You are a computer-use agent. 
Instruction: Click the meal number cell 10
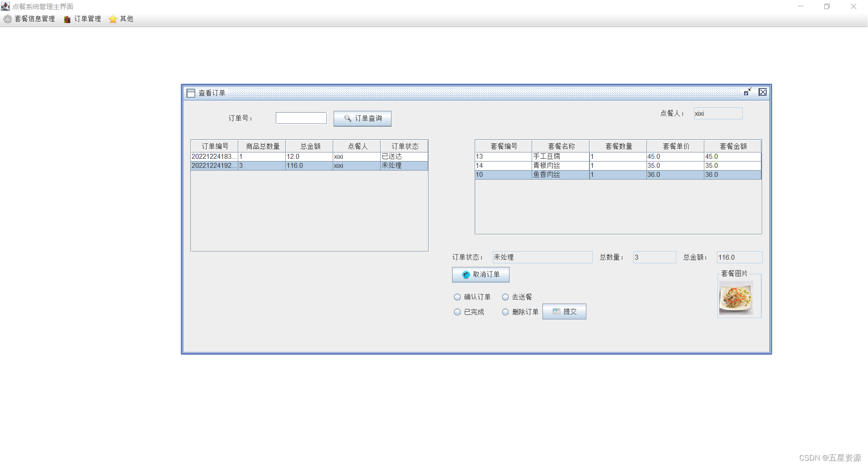coord(503,175)
